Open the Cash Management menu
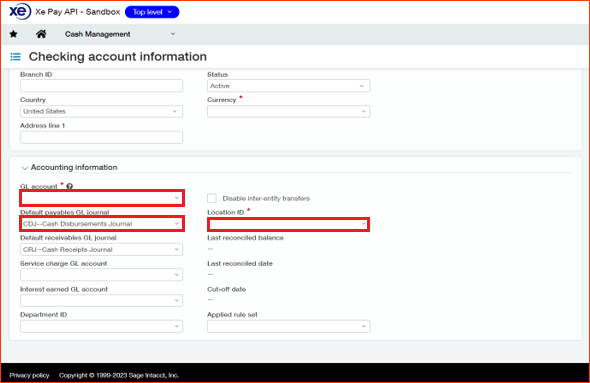Screen dimensions: 590x383 point(120,34)
